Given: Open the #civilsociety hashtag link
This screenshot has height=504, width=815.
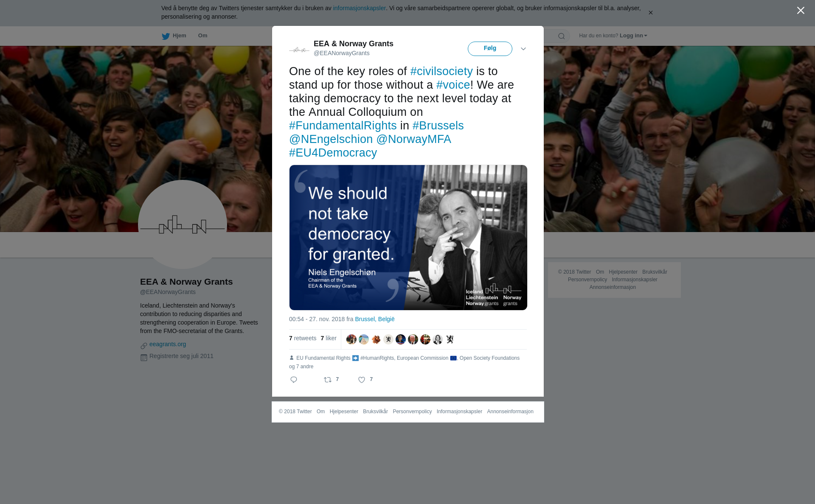Looking at the screenshot, I should [x=441, y=71].
